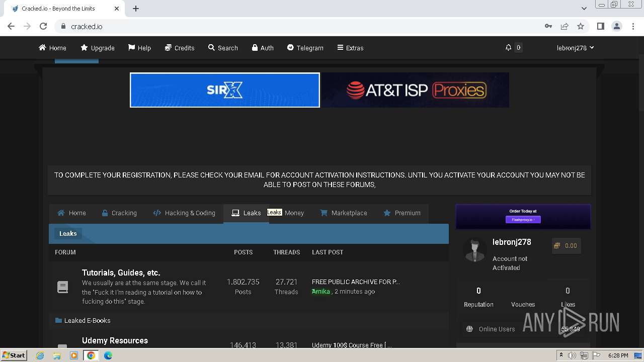Open forum Search
Viewport: 644px width, 362px height.
pyautogui.click(x=223, y=48)
